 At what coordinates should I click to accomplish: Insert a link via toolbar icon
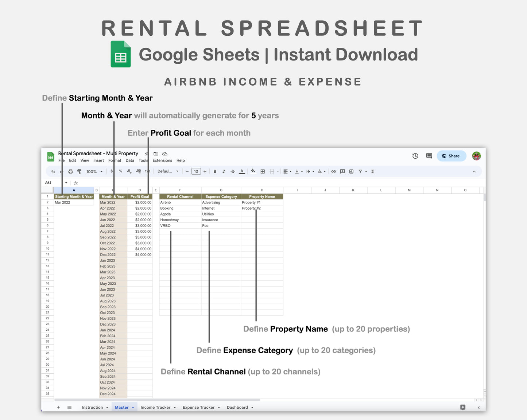click(333, 171)
